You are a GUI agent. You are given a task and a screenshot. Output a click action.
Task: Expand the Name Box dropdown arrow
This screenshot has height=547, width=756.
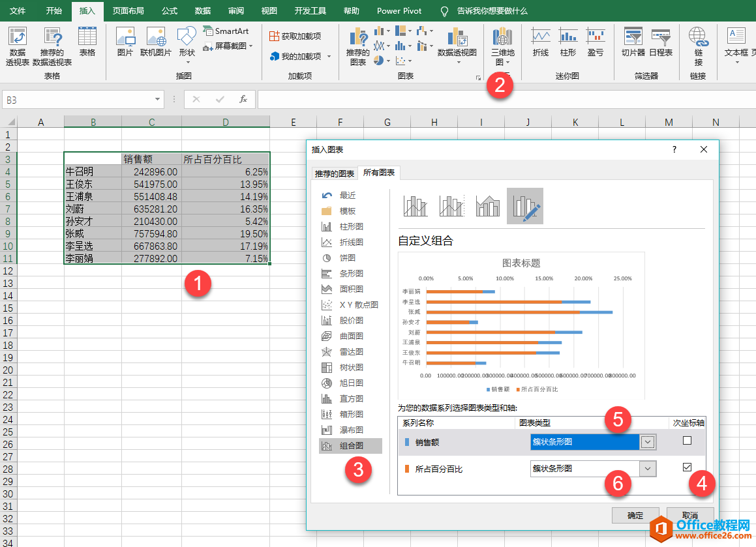[x=157, y=99]
